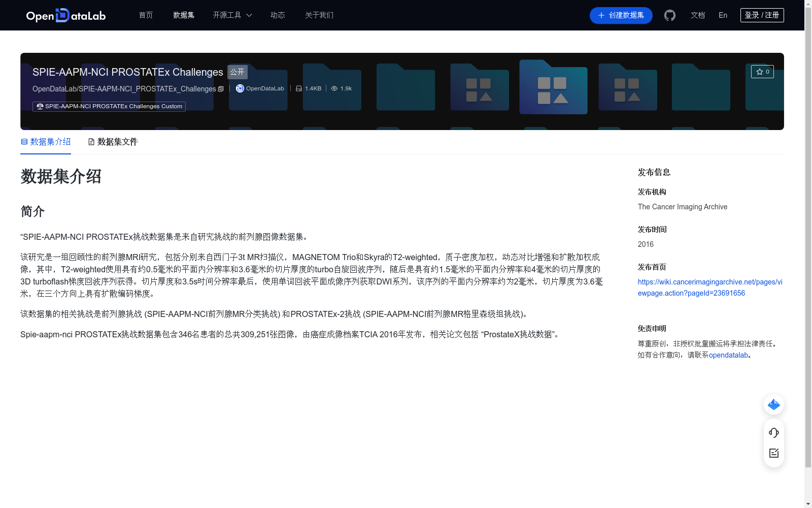Click the eye icon showing 1.9k views

click(334, 88)
